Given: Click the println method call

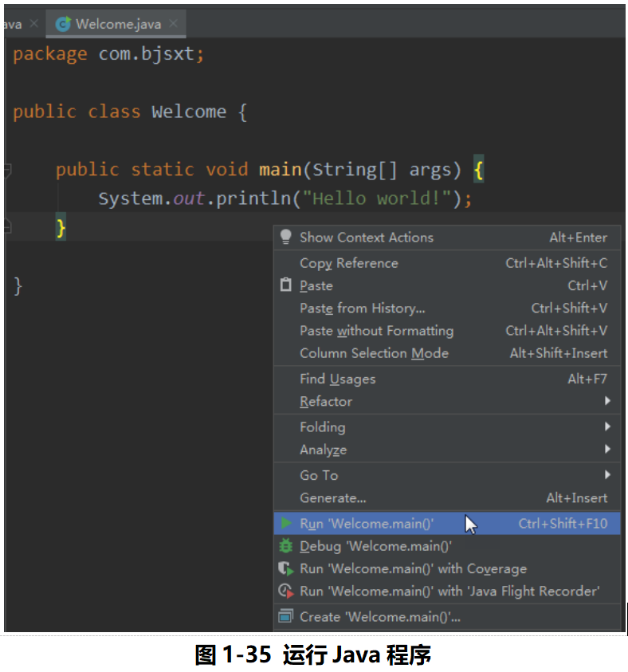Looking at the screenshot, I should [253, 198].
